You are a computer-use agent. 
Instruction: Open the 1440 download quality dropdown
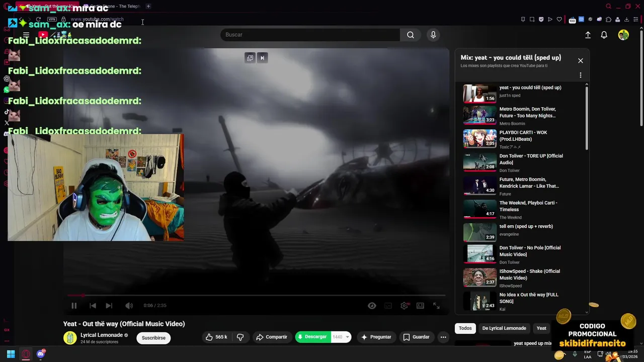[x=341, y=337]
